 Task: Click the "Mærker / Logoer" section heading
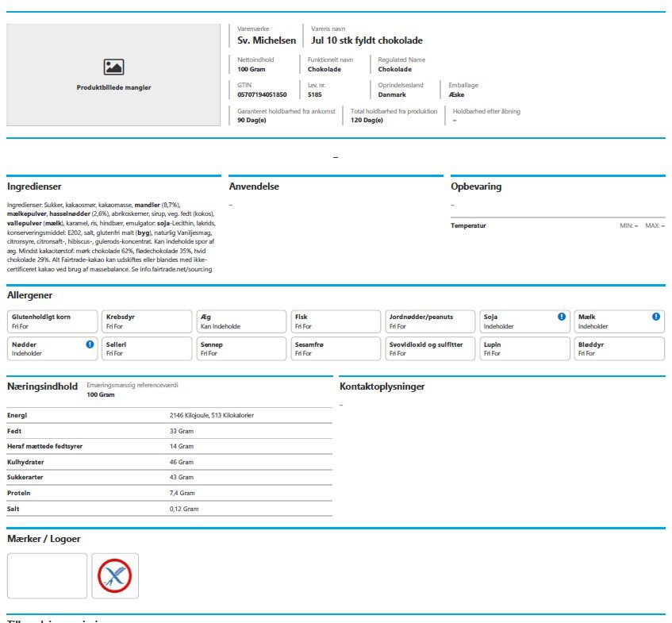click(x=44, y=539)
